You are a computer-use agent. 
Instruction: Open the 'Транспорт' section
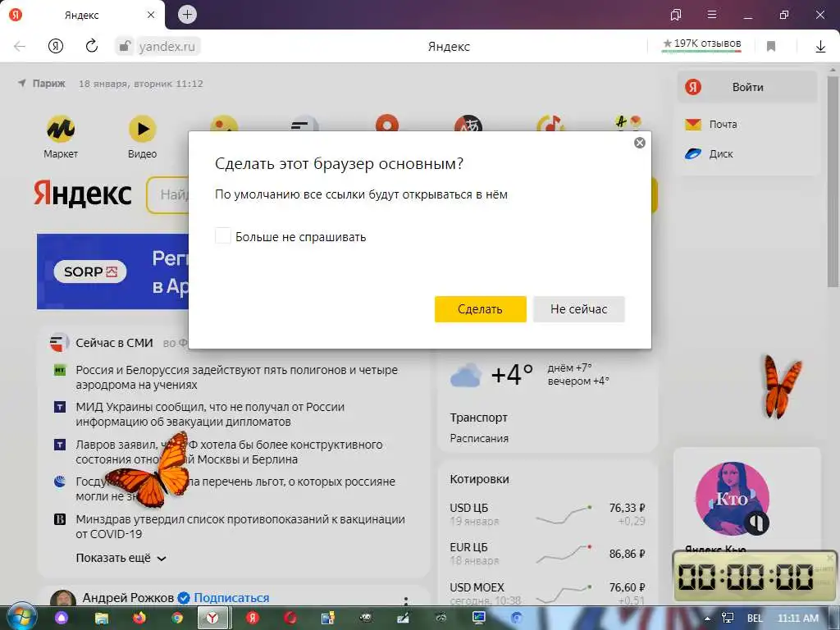(478, 418)
